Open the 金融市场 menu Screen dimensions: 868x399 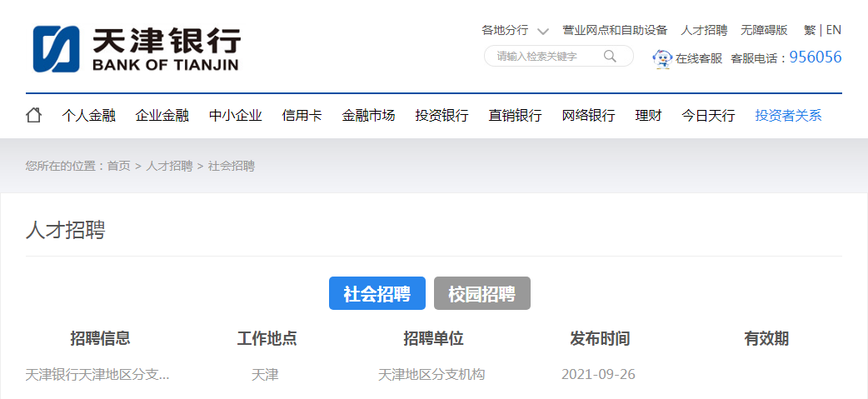[368, 116]
